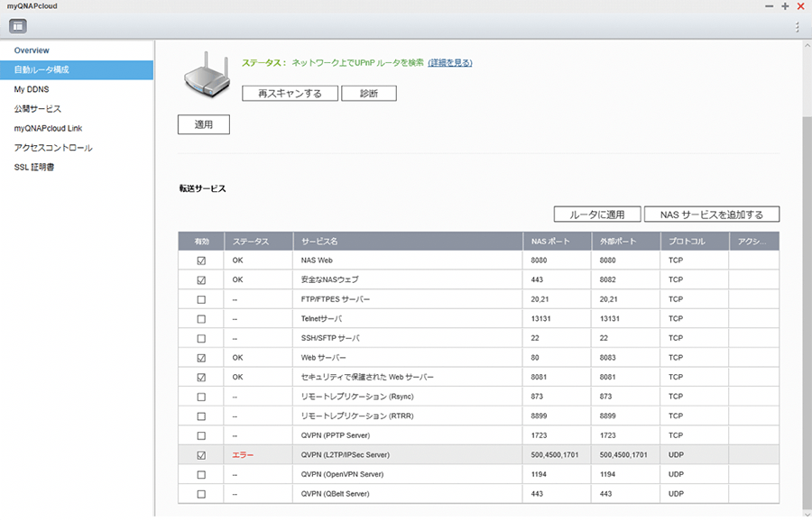Sort by プロトコル column header
The height and width of the screenshot is (521, 812).
coord(695,241)
